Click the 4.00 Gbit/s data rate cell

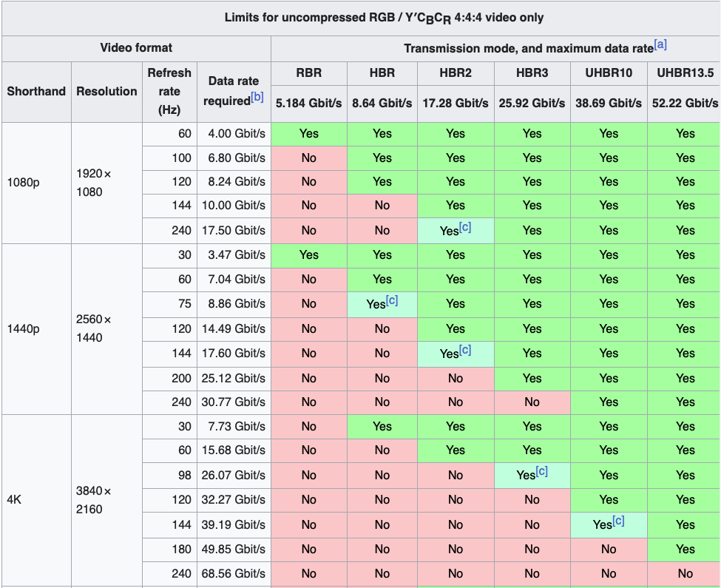[x=234, y=135]
